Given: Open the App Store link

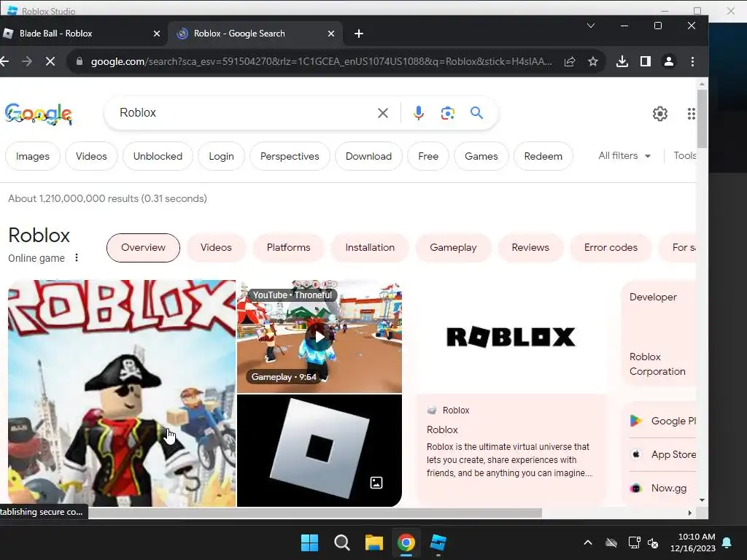Looking at the screenshot, I should (x=662, y=454).
